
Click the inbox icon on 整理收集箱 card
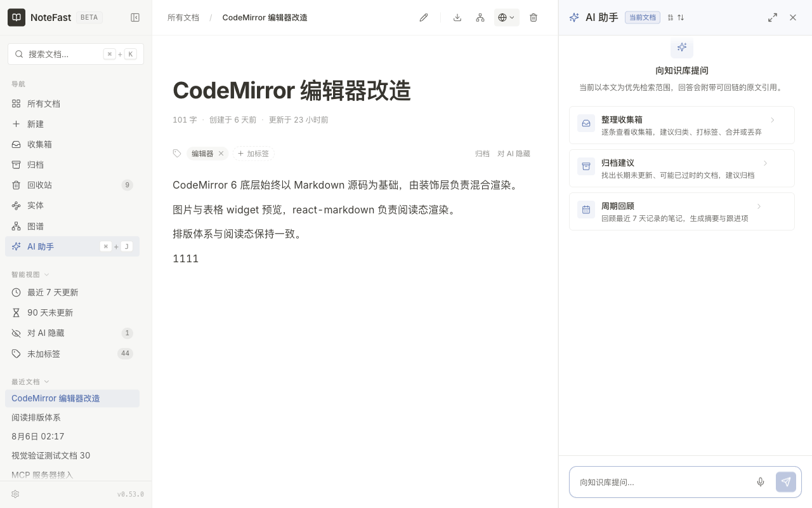pos(586,123)
